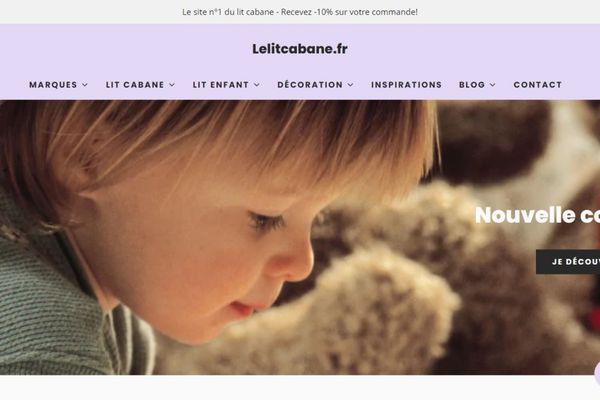
Task: Expand the BLOG dropdown chevron
Action: click(493, 85)
